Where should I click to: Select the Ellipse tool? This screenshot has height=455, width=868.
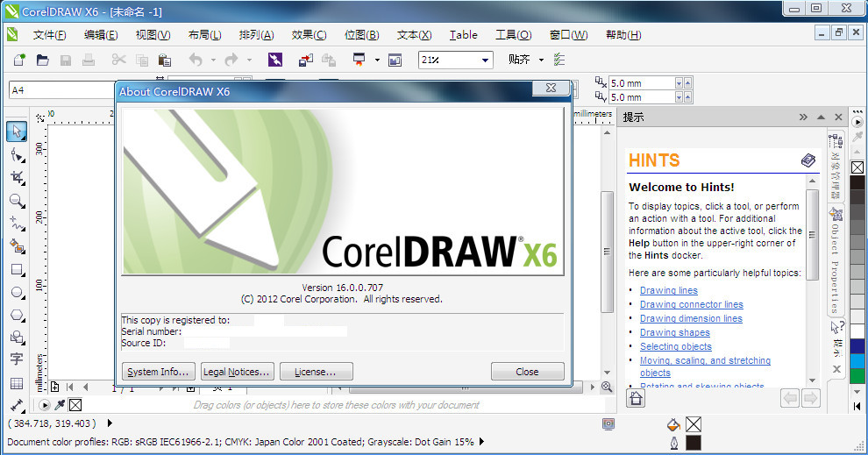click(16, 293)
